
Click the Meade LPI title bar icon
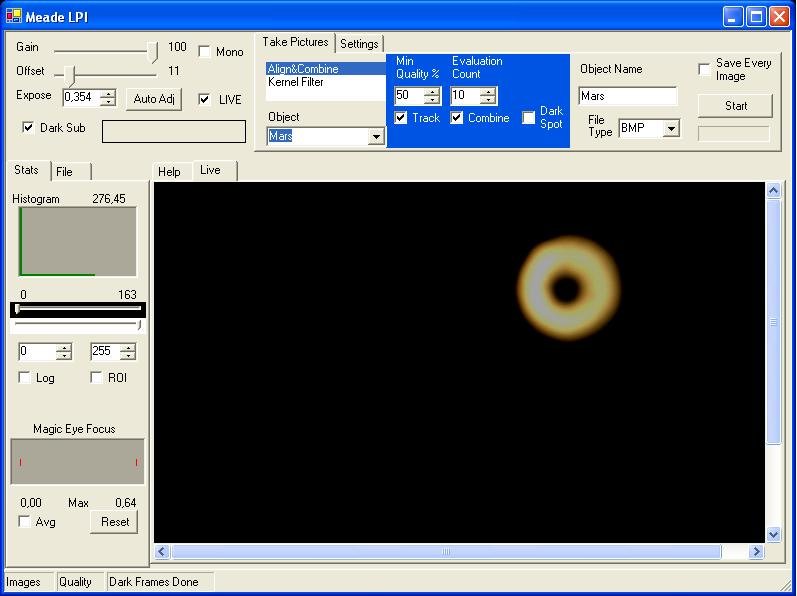(x=13, y=16)
